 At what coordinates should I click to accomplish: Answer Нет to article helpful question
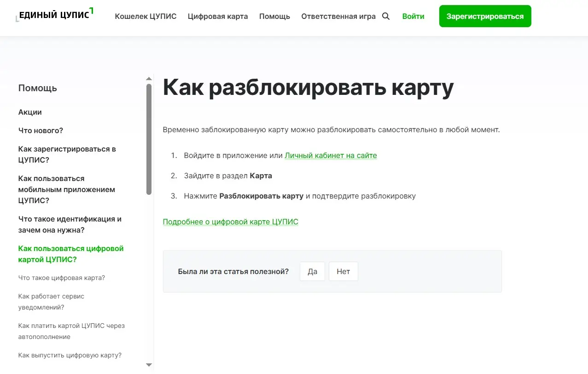(x=343, y=271)
